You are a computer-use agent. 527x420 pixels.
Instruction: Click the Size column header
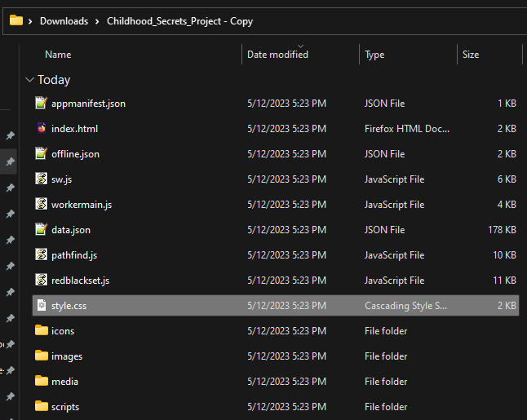pos(471,55)
